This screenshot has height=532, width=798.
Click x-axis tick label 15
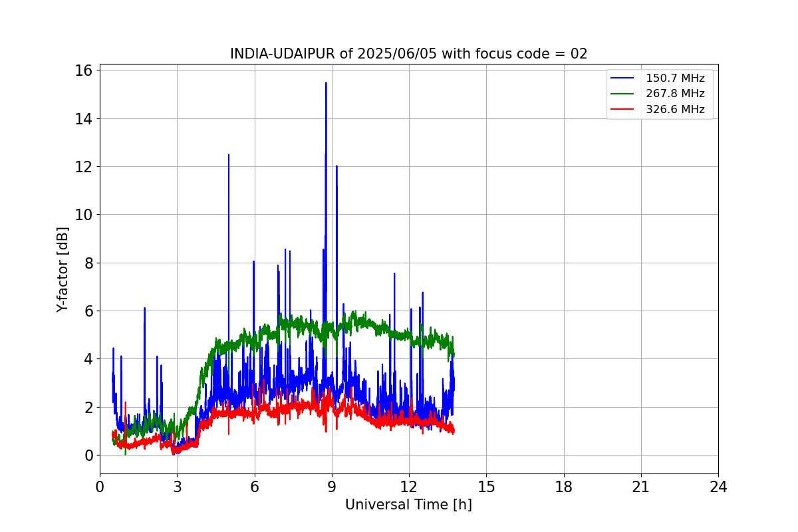(486, 487)
